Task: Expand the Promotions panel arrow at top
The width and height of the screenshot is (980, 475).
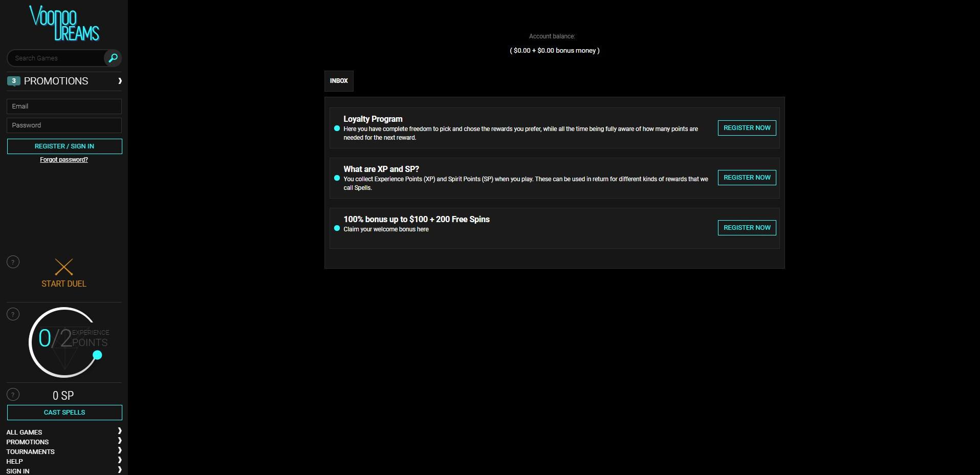Action: pos(120,81)
